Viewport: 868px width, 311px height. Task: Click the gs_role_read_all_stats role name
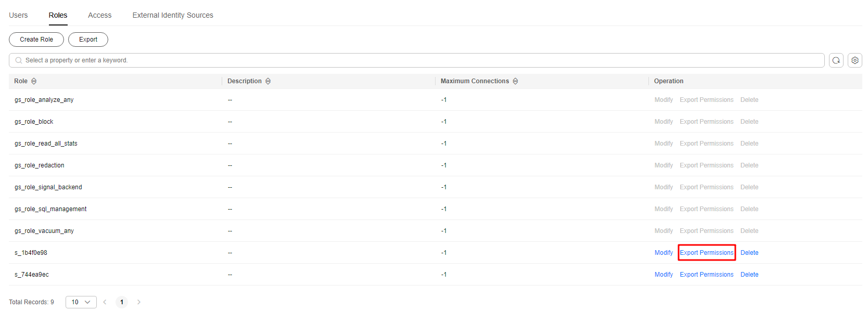[x=46, y=144]
